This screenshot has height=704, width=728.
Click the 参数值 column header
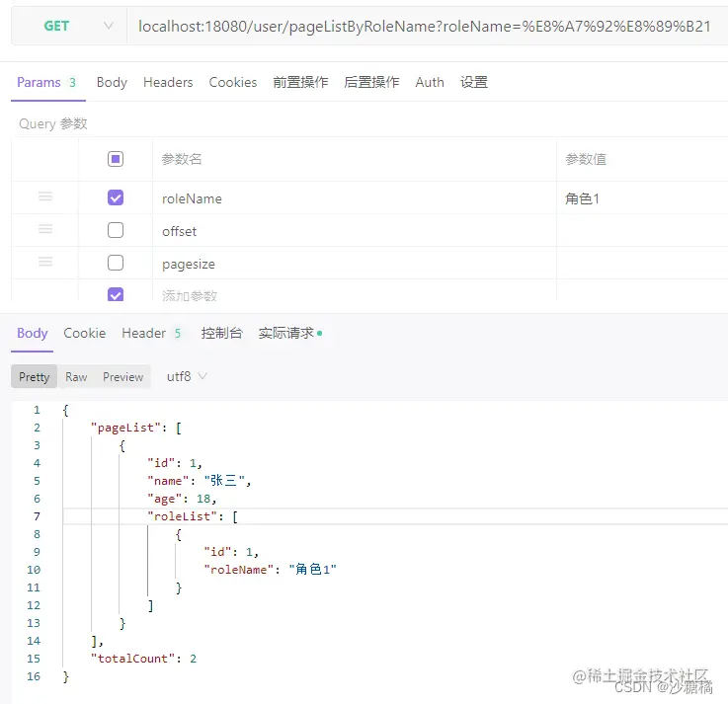point(586,159)
